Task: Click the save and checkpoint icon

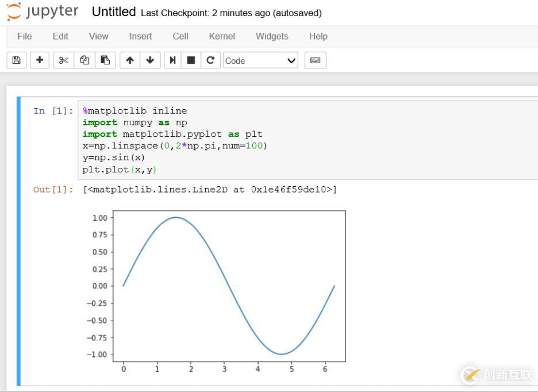Action: coord(16,60)
